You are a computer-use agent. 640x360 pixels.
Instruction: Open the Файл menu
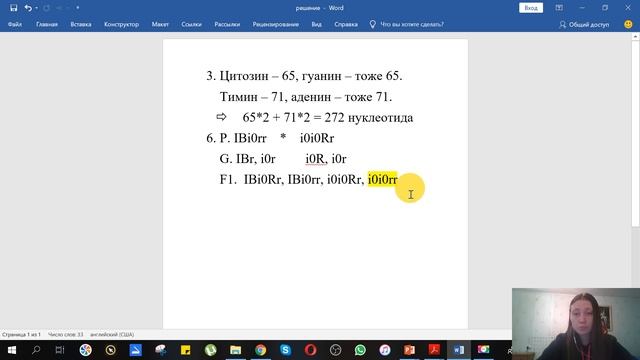pos(15,24)
